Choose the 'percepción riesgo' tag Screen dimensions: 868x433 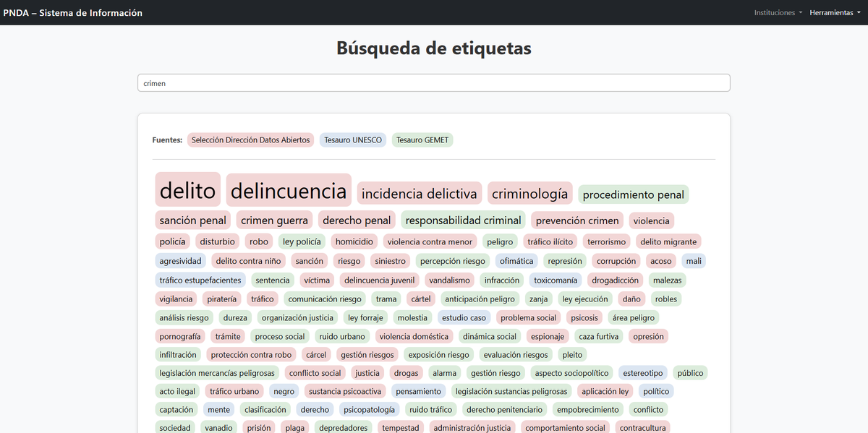tap(453, 261)
